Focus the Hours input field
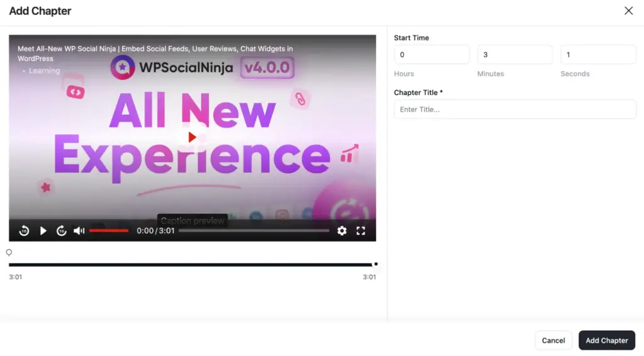Image resolution: width=644 pixels, height=356 pixels. (x=431, y=55)
